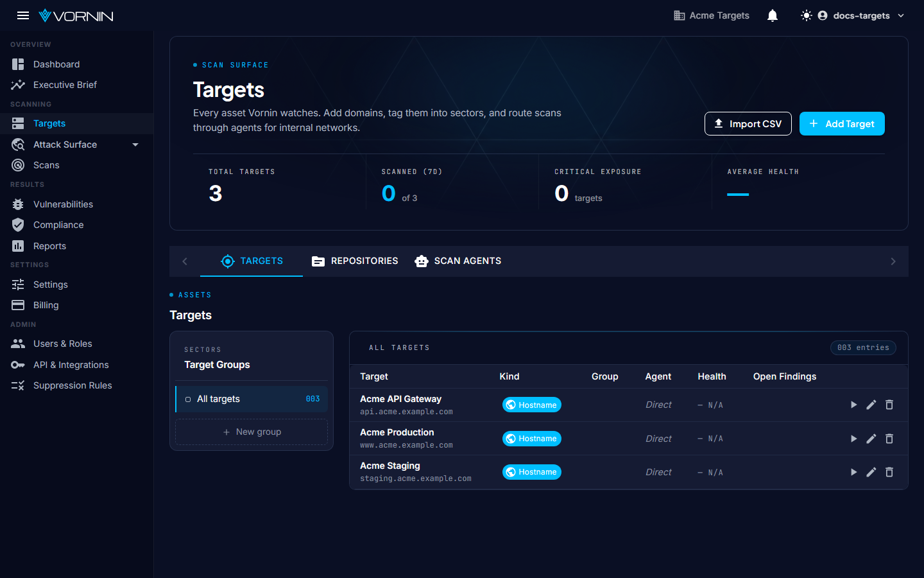Switch to the Scan Agents tab
The image size is (924, 578).
click(x=458, y=261)
